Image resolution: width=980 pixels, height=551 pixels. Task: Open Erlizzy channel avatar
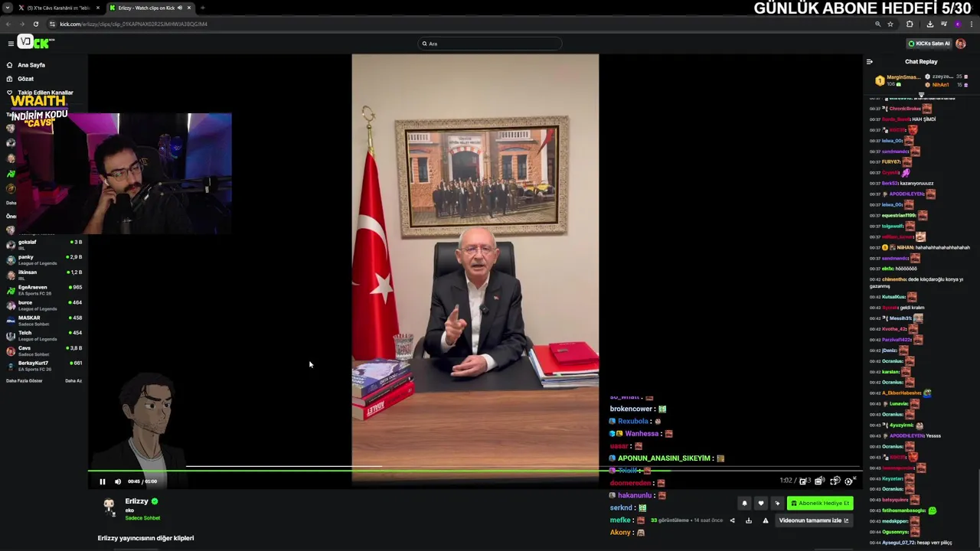pyautogui.click(x=109, y=507)
